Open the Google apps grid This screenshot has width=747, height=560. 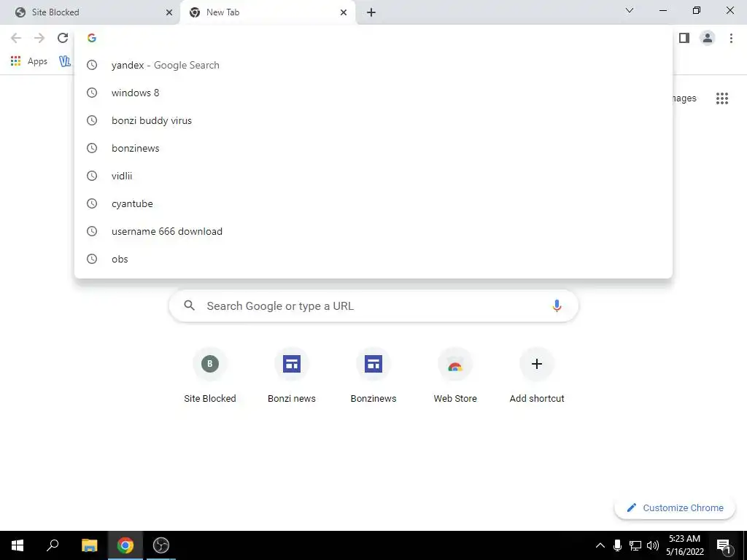tap(722, 98)
